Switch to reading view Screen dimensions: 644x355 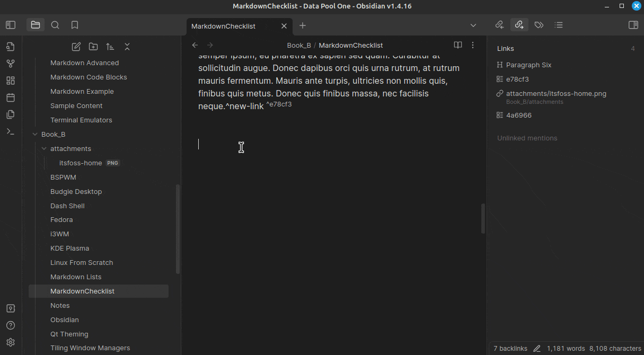[x=458, y=45]
